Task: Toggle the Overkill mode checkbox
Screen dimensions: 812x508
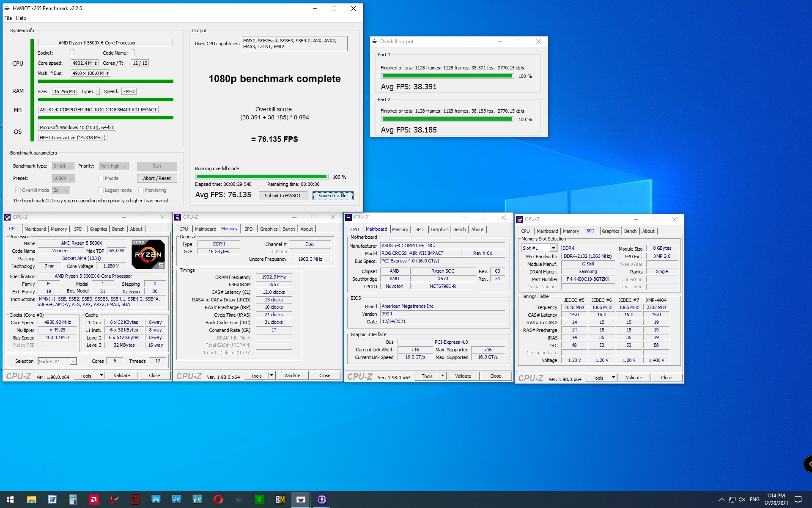Action: coord(18,190)
